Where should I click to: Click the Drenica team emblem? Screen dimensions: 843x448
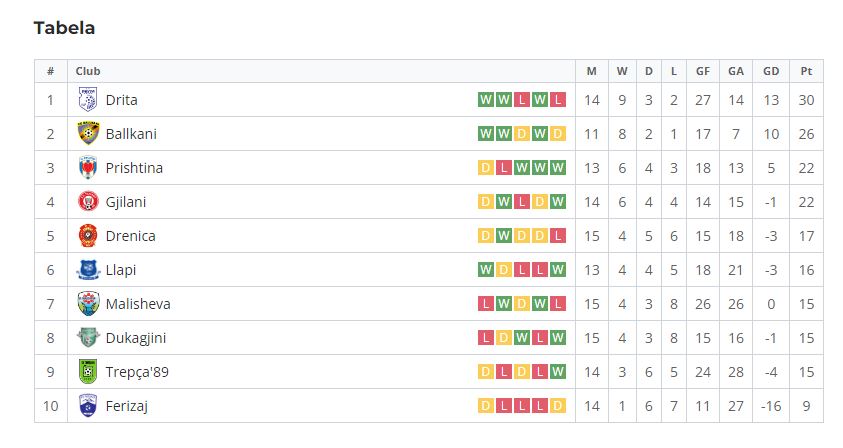click(x=88, y=235)
